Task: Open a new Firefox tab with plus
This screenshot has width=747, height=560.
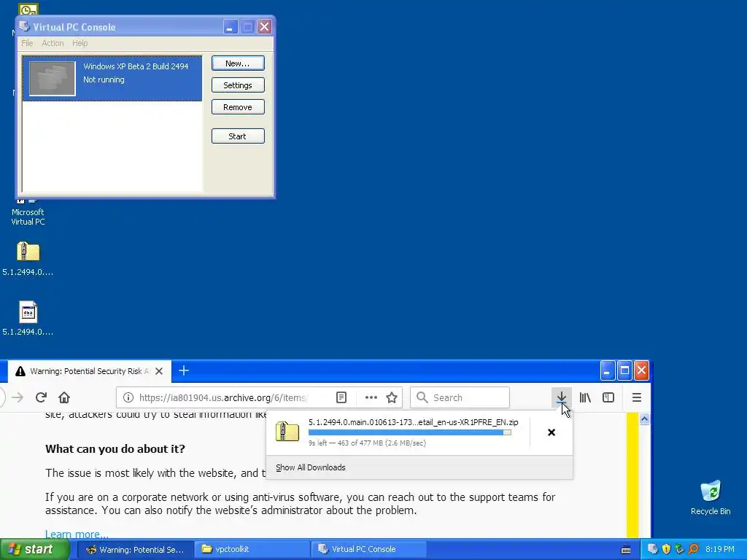Action: (x=183, y=370)
